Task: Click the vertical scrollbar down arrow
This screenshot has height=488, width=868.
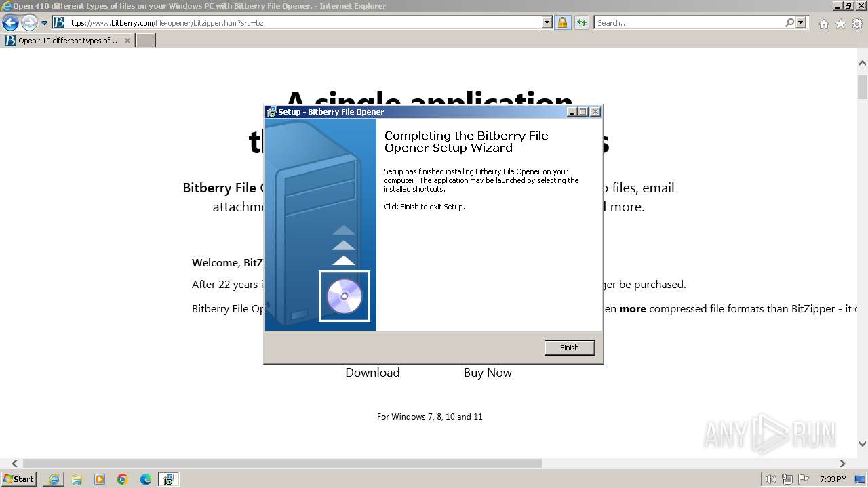Action: coord(863,445)
